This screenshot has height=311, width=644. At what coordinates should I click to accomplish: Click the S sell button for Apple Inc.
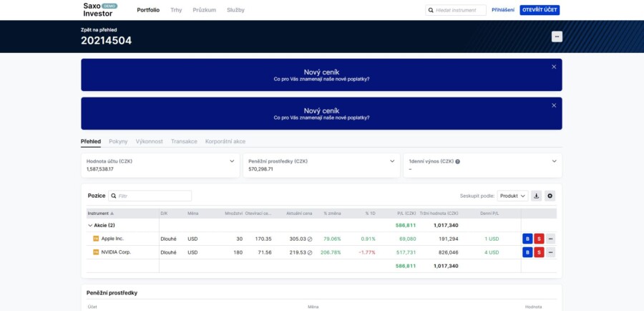click(x=539, y=239)
